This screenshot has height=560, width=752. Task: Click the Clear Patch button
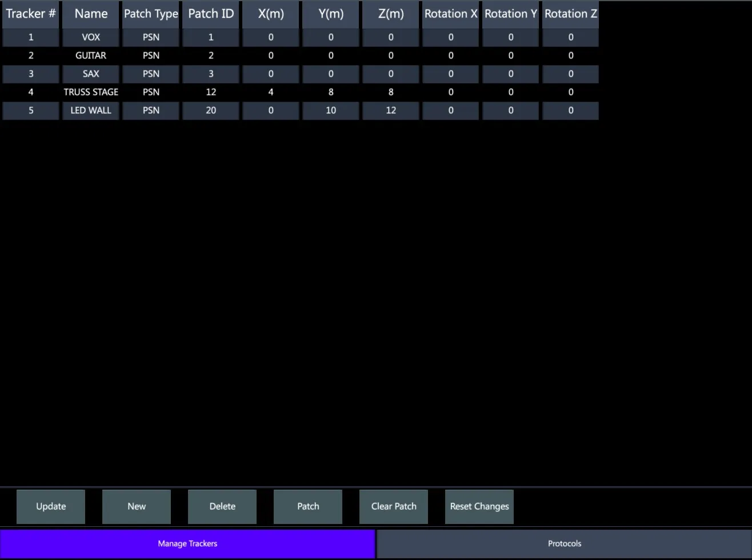pyautogui.click(x=394, y=506)
